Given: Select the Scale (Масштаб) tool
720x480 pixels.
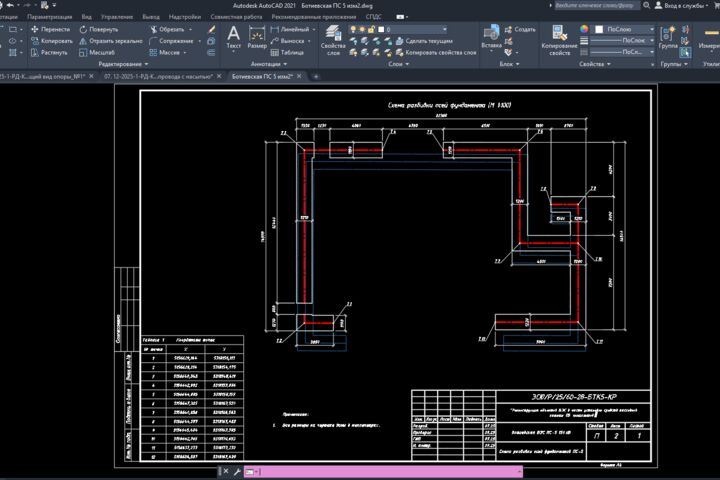Looking at the screenshot, I should coord(96,52).
